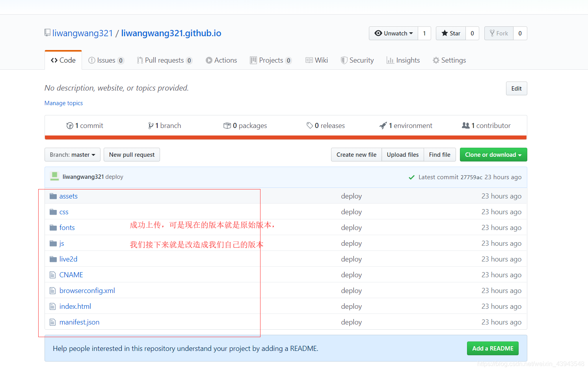Viewport: 588px width, 371px height.
Task: Click the Fork button
Action: (499, 33)
